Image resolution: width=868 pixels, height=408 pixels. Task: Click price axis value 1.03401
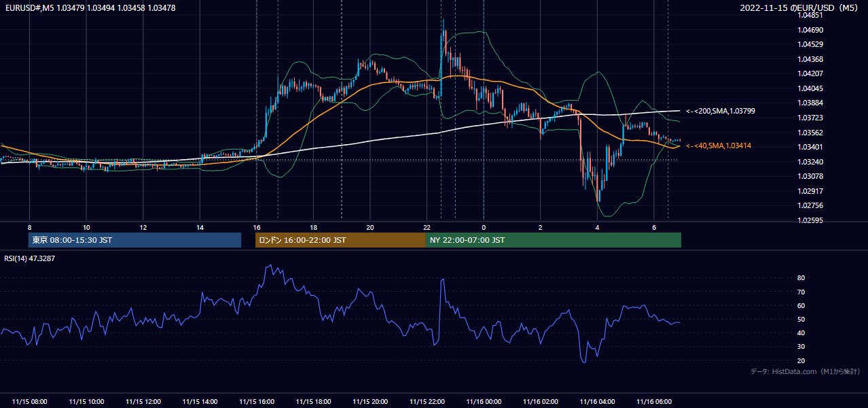(x=812, y=147)
